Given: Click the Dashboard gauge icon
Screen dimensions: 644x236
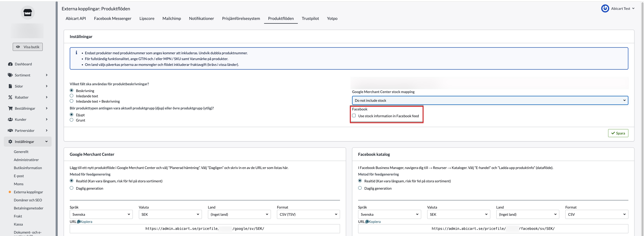Looking at the screenshot, I should [10, 64].
